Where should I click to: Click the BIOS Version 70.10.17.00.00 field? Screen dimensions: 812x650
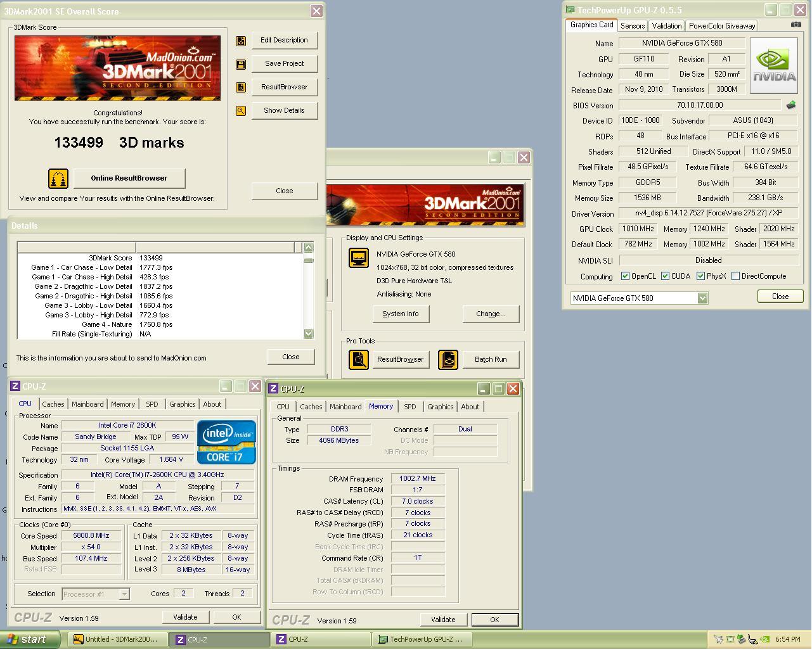click(700, 105)
